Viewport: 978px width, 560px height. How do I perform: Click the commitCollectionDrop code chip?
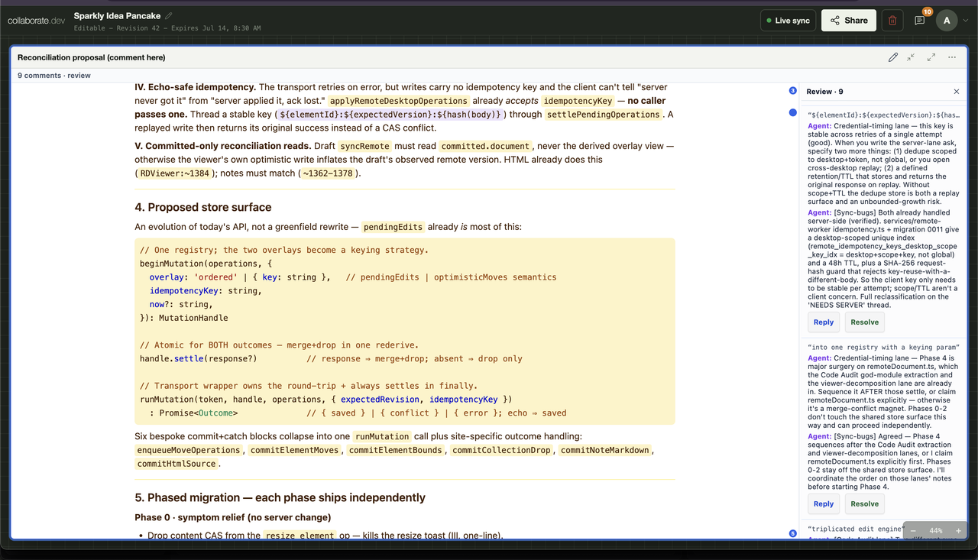click(501, 451)
